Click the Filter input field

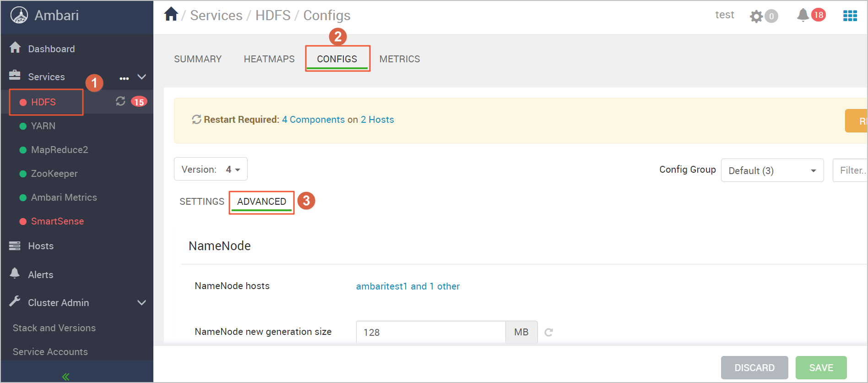850,170
